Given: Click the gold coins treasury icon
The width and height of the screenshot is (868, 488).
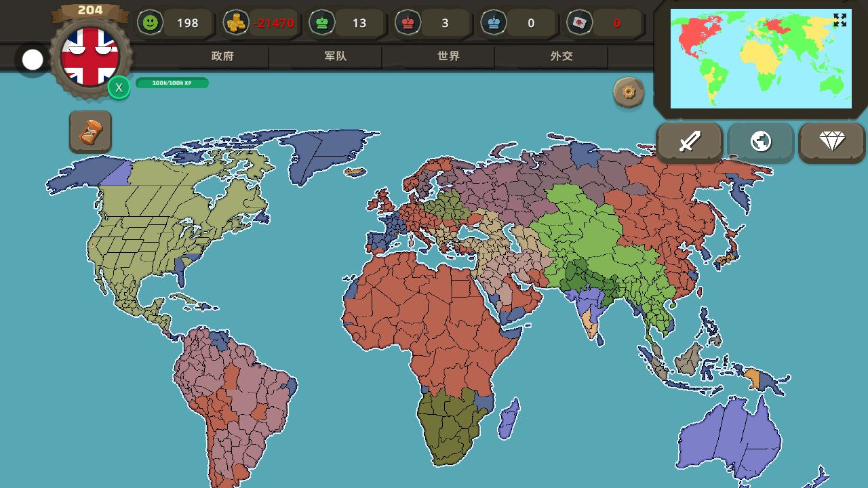Looking at the screenshot, I should tap(236, 22).
